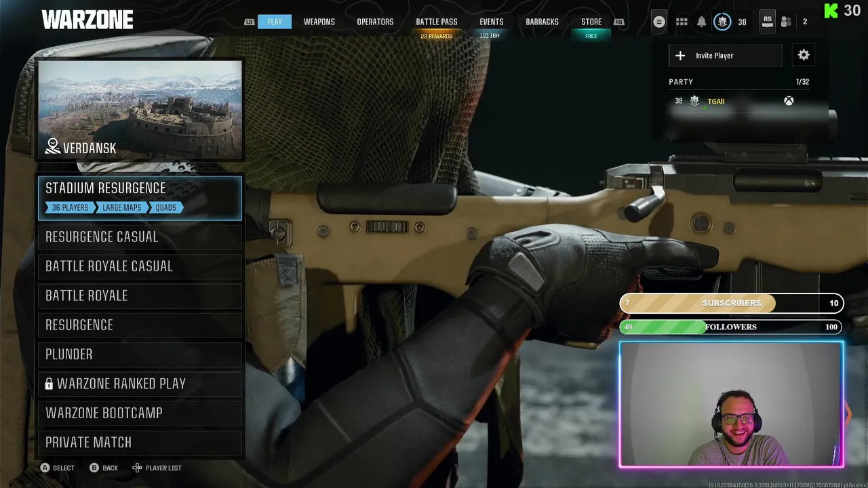Image resolution: width=868 pixels, height=488 pixels.
Task: Click the 36 Players tag
Action: coord(70,207)
